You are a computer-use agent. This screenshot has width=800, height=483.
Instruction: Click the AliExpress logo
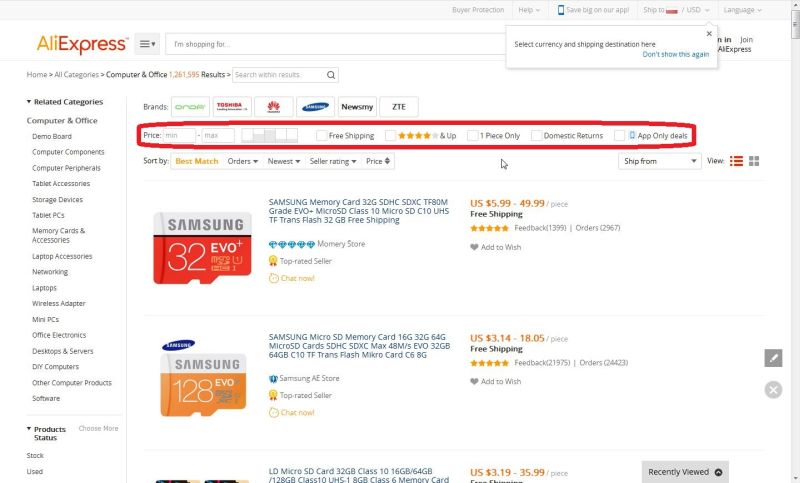click(82, 44)
